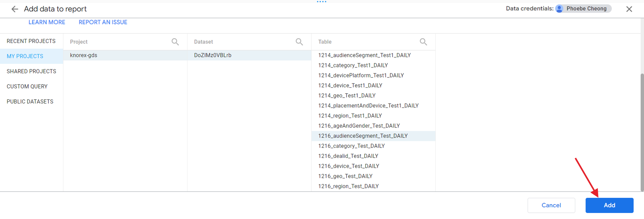Screen dimensions: 644x219
Task: Select table 1216_dealid_Test_DAILY
Action: 348,156
